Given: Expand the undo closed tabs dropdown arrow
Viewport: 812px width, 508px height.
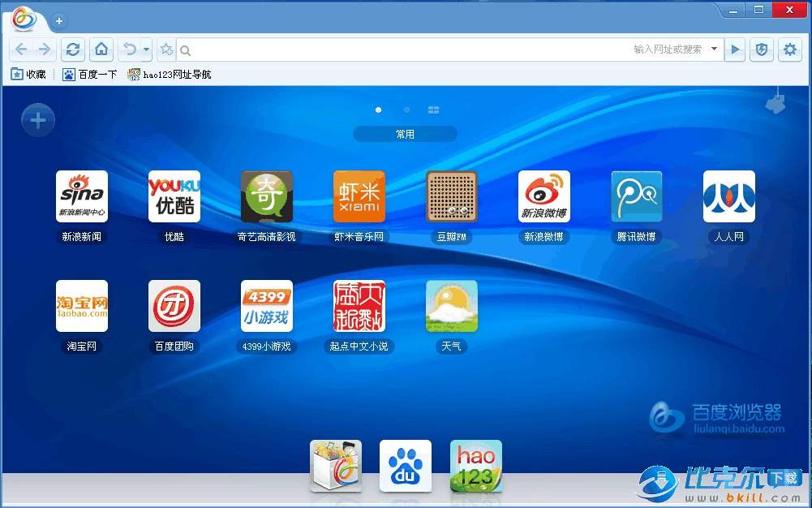Looking at the screenshot, I should [x=147, y=50].
